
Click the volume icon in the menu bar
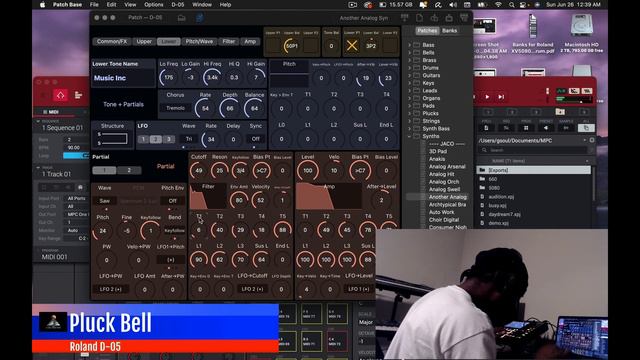pyautogui.click(x=453, y=5)
